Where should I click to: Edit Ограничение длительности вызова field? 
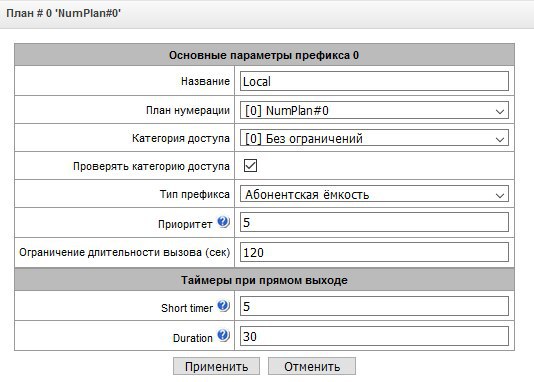374,252
